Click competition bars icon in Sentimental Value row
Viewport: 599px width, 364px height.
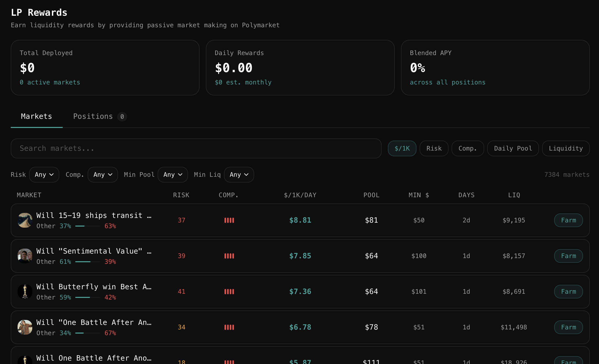(x=229, y=256)
